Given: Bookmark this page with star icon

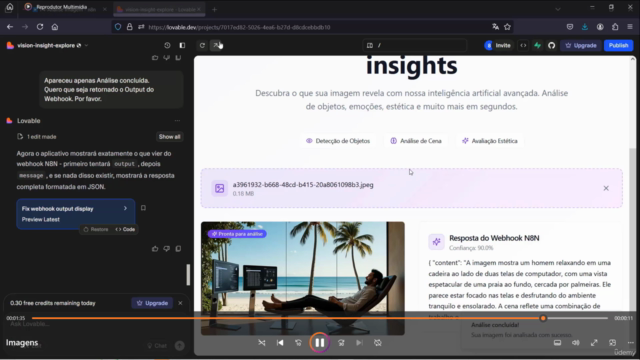Looking at the screenshot, I should [507, 27].
